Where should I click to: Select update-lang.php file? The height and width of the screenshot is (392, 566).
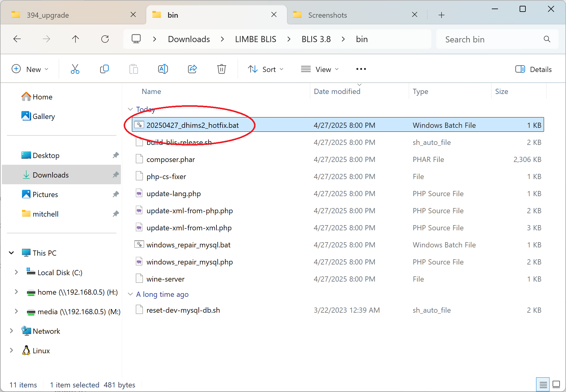point(338,194)
